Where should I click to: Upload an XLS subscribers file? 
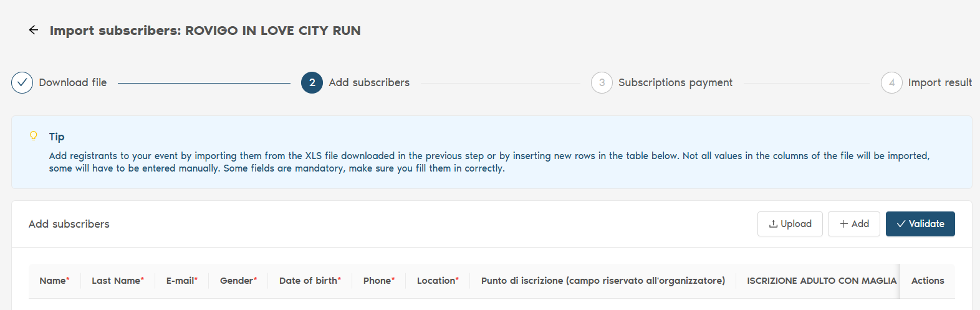pyautogui.click(x=790, y=224)
